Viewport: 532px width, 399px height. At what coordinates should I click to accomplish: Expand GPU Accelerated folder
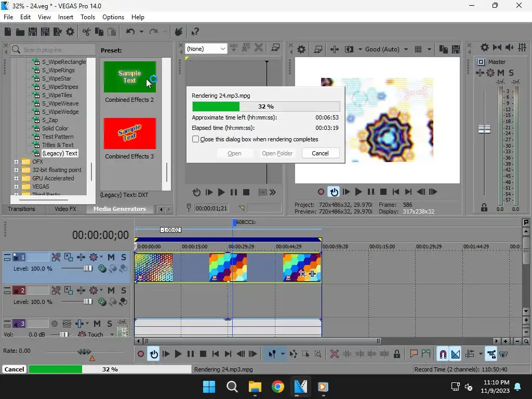[x=16, y=178]
